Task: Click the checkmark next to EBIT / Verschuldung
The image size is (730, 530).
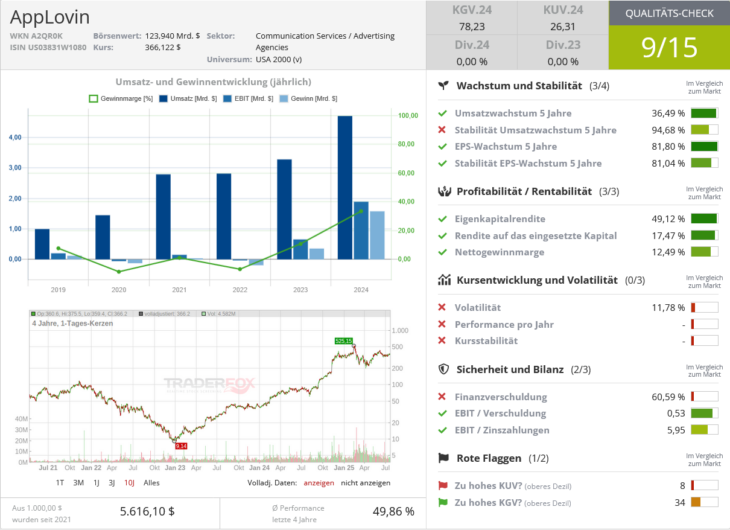Action: click(x=442, y=413)
